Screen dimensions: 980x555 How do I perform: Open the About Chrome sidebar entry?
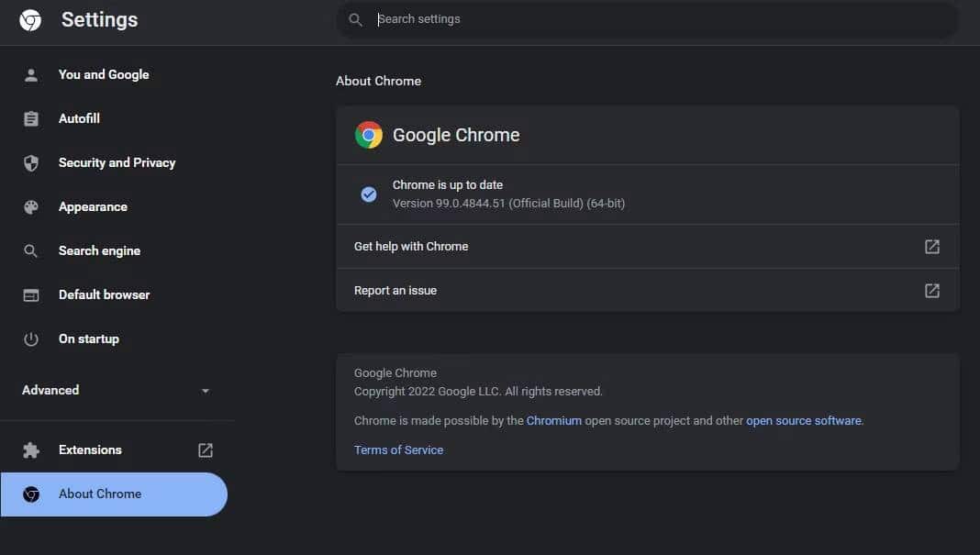point(99,494)
